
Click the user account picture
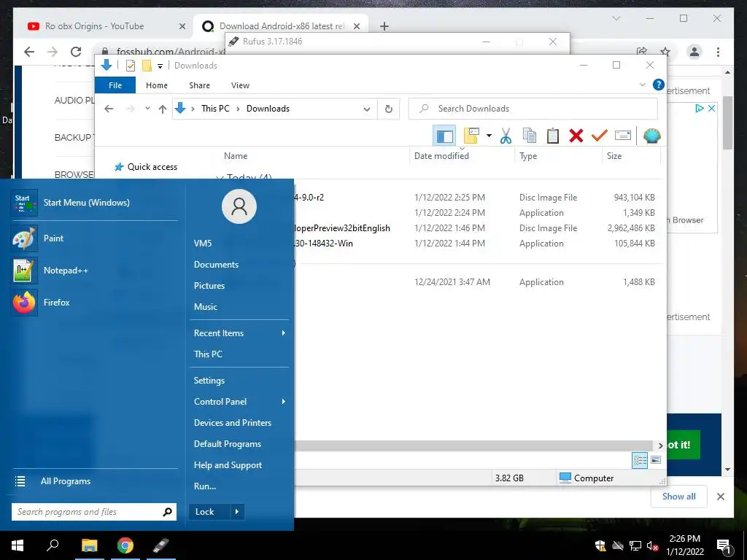pos(239,206)
